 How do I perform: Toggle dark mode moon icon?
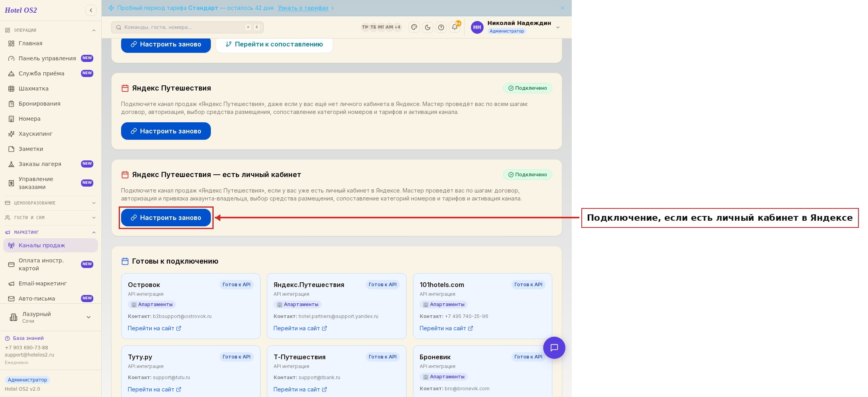(428, 27)
